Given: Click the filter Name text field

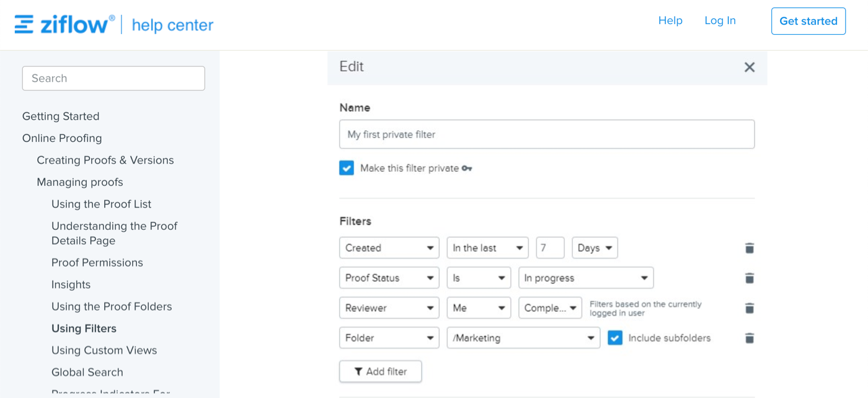Looking at the screenshot, I should pyautogui.click(x=546, y=135).
